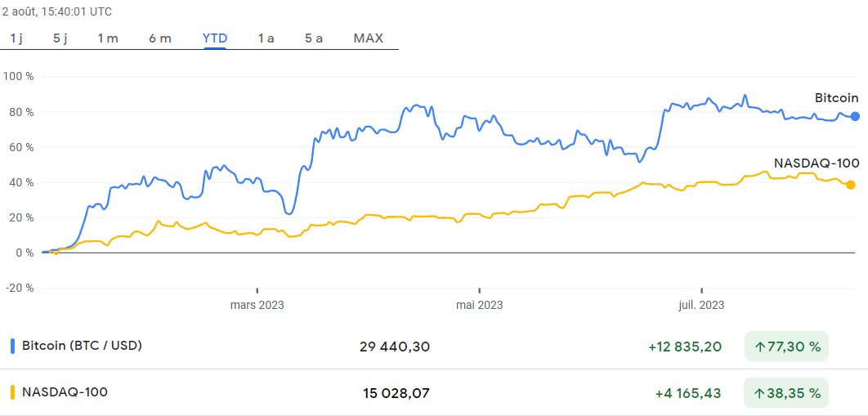
Task: Choose the 5 a time range
Action: coord(314,38)
